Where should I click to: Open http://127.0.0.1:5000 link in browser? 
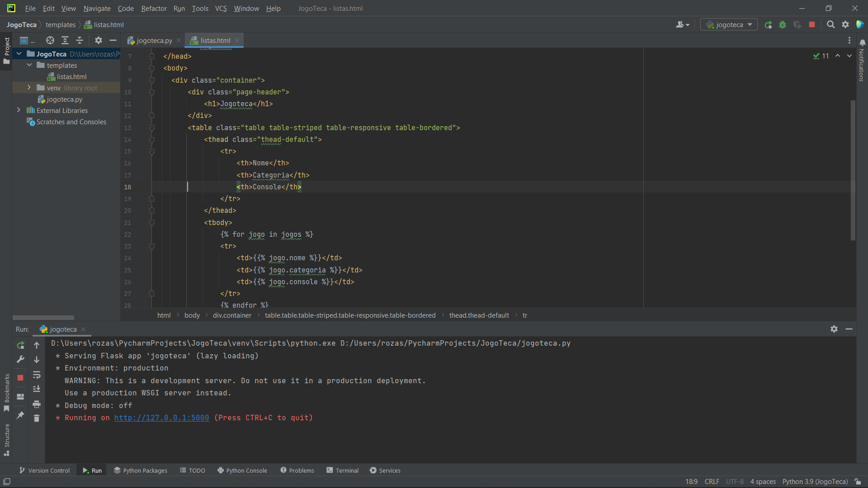click(x=161, y=418)
